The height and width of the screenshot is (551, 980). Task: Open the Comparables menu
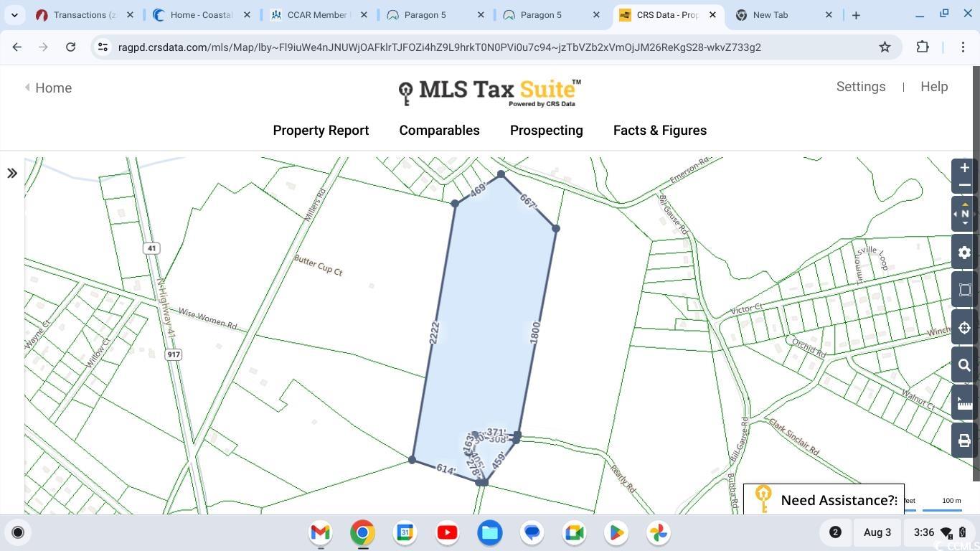[x=439, y=131]
